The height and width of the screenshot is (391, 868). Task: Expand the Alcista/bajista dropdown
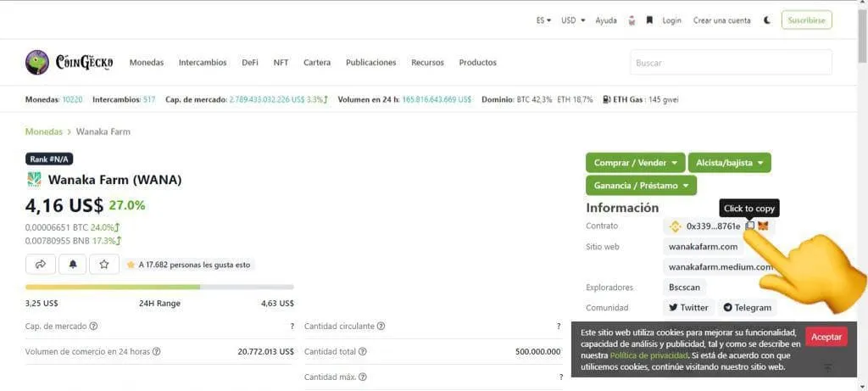pyautogui.click(x=730, y=163)
